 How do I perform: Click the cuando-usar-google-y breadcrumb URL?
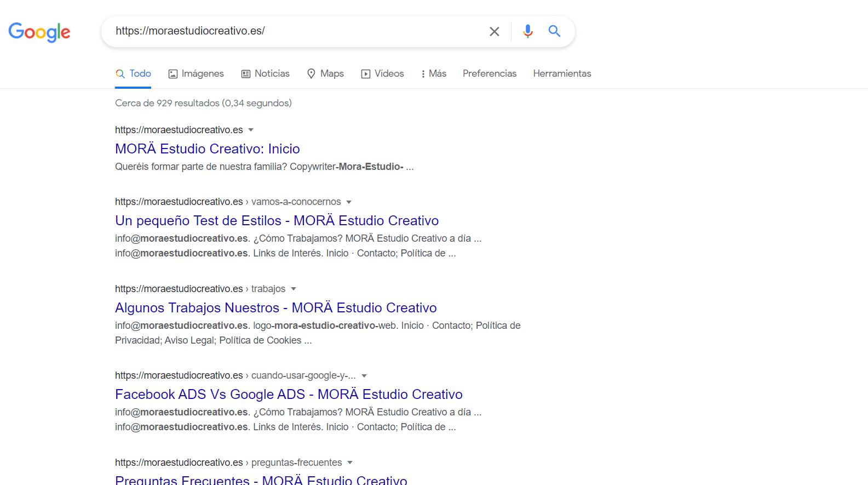pyautogui.click(x=235, y=375)
